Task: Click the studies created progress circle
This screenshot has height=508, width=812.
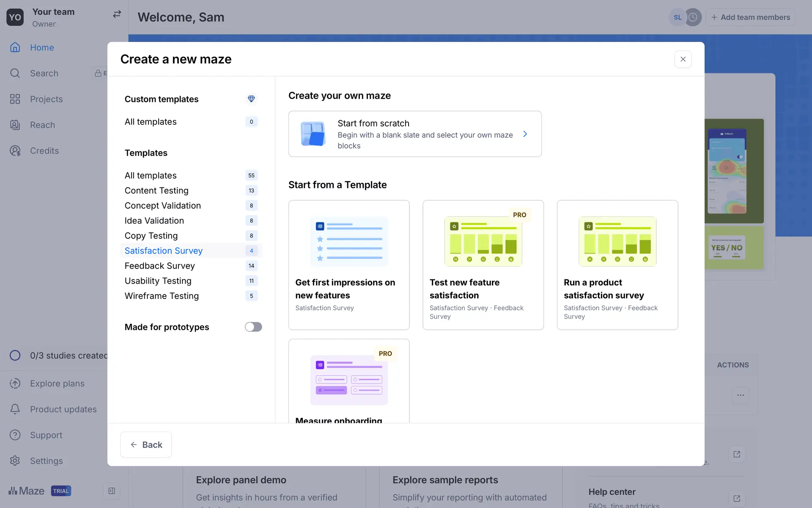Action: 15,356
